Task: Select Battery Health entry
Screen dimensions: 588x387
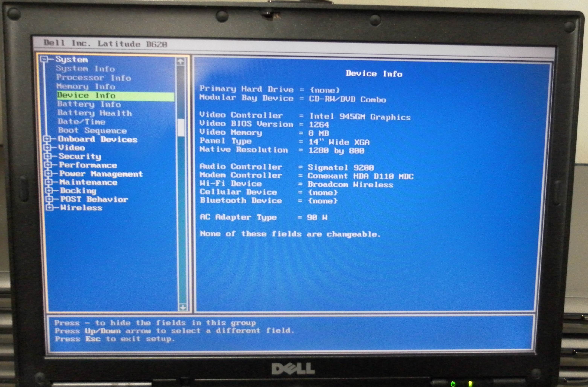Action: 95,113
